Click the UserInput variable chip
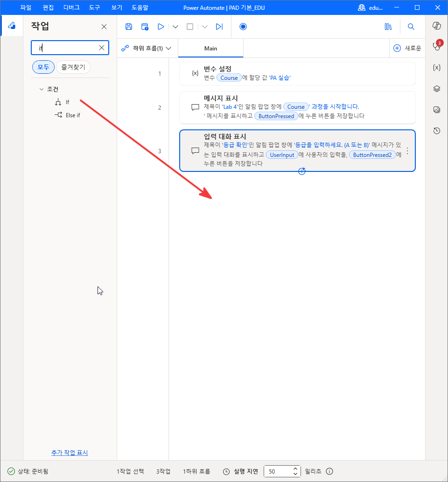448x482 pixels. click(x=282, y=155)
